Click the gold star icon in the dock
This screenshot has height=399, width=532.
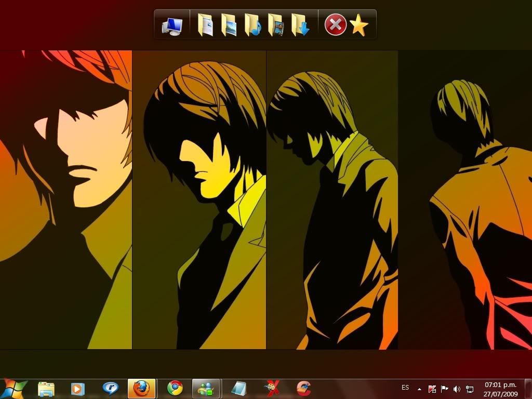point(358,25)
